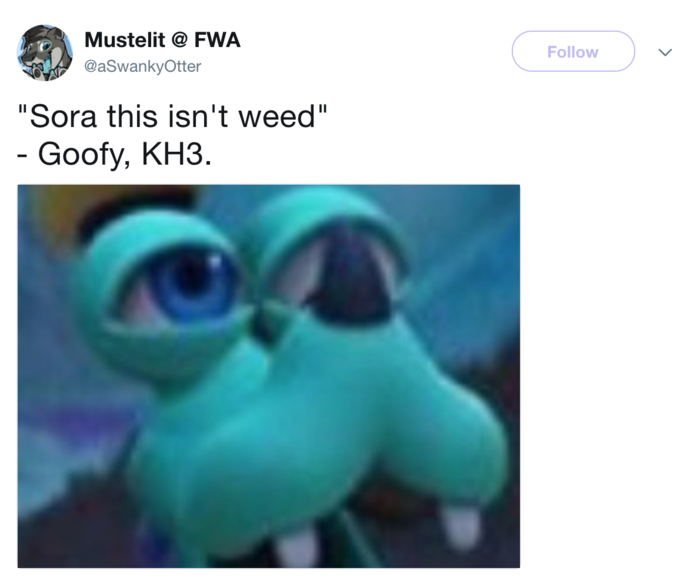Open Mustelit's otter profile avatar
Viewport: 680px width, 581px height.
point(45,52)
